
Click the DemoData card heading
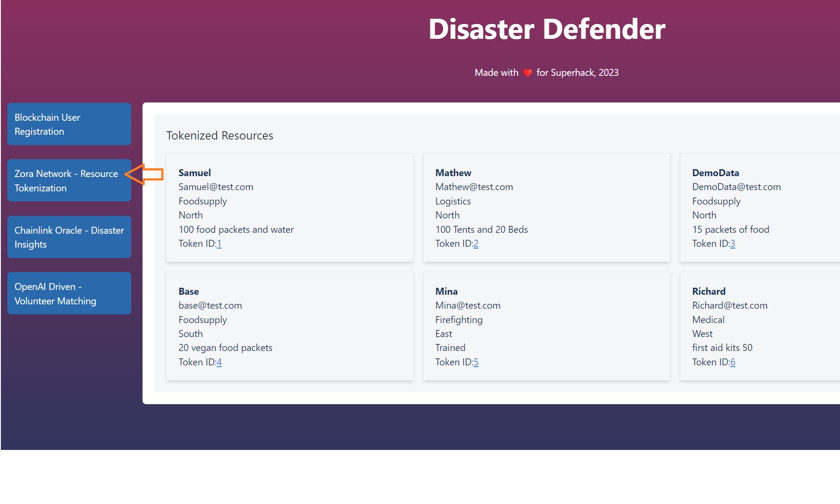coord(716,173)
